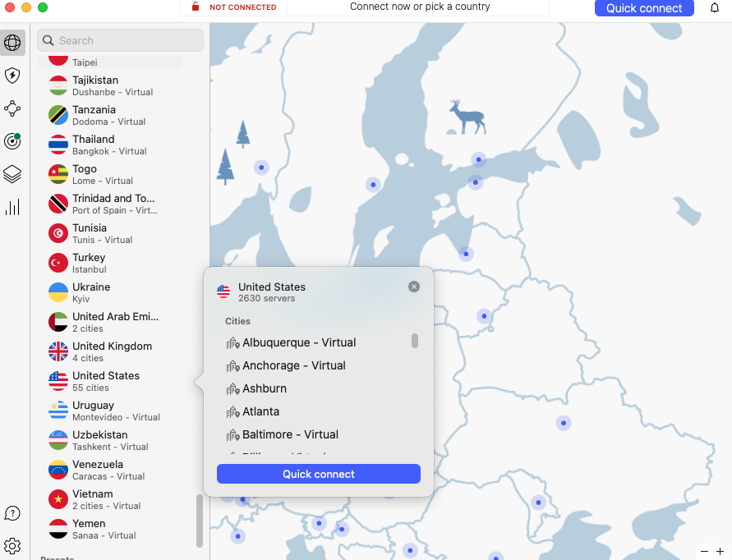Screen dimensions: 732x560
Task: Click the search magnifier icon
Action: pyautogui.click(x=48, y=40)
